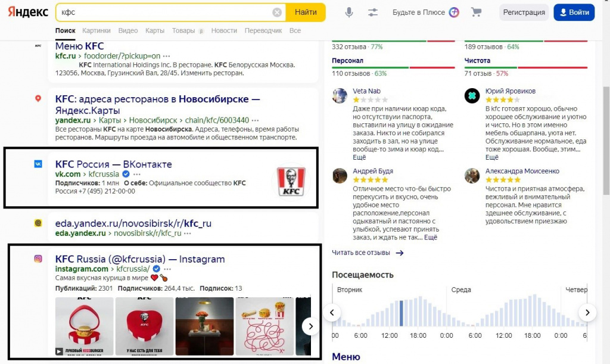Click the Регистрация button
This screenshot has height=364, width=610.
[x=524, y=13]
